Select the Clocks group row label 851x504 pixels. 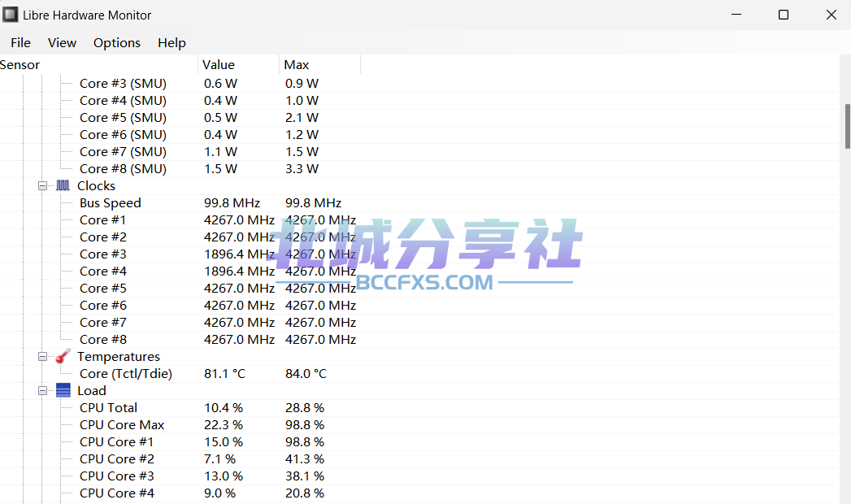coord(96,185)
